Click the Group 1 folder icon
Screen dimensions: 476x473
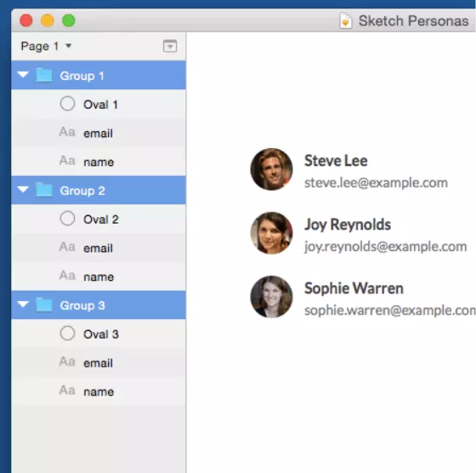[44, 75]
